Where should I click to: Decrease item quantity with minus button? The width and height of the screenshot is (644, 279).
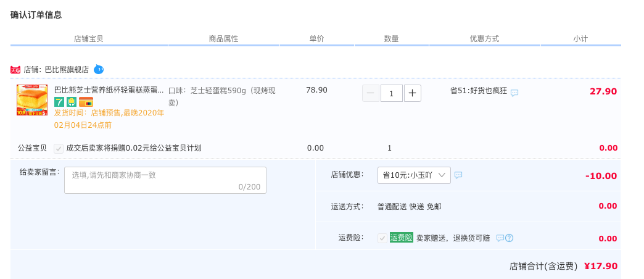(x=371, y=93)
